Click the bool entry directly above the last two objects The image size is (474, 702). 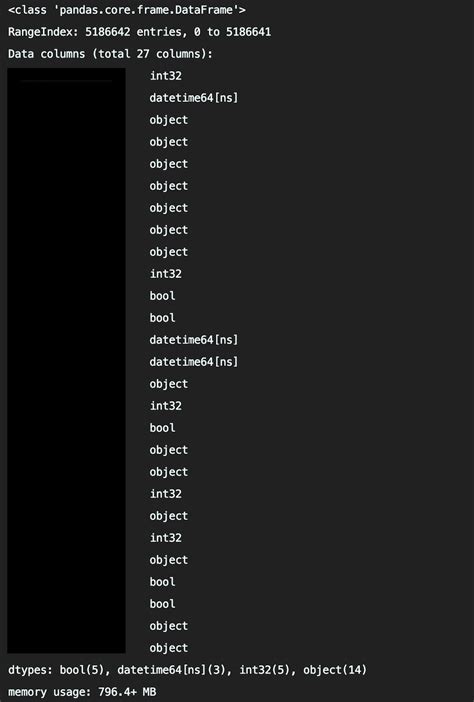[162, 604]
